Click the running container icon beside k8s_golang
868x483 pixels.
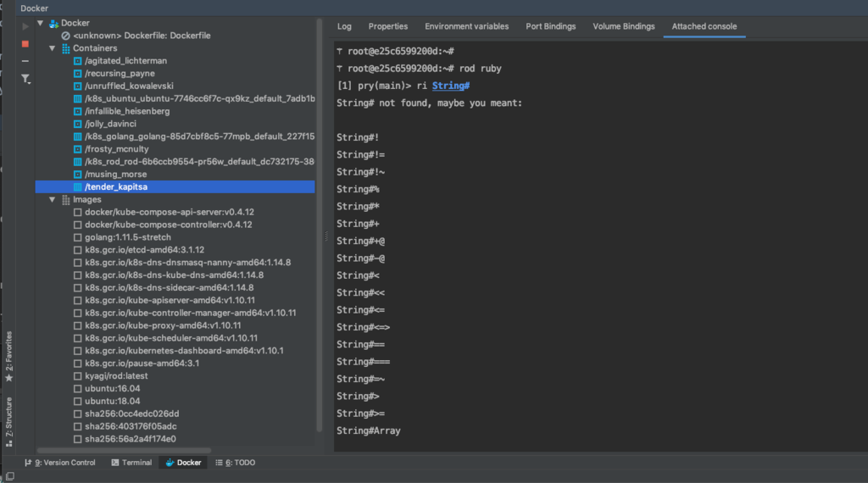coord(77,136)
